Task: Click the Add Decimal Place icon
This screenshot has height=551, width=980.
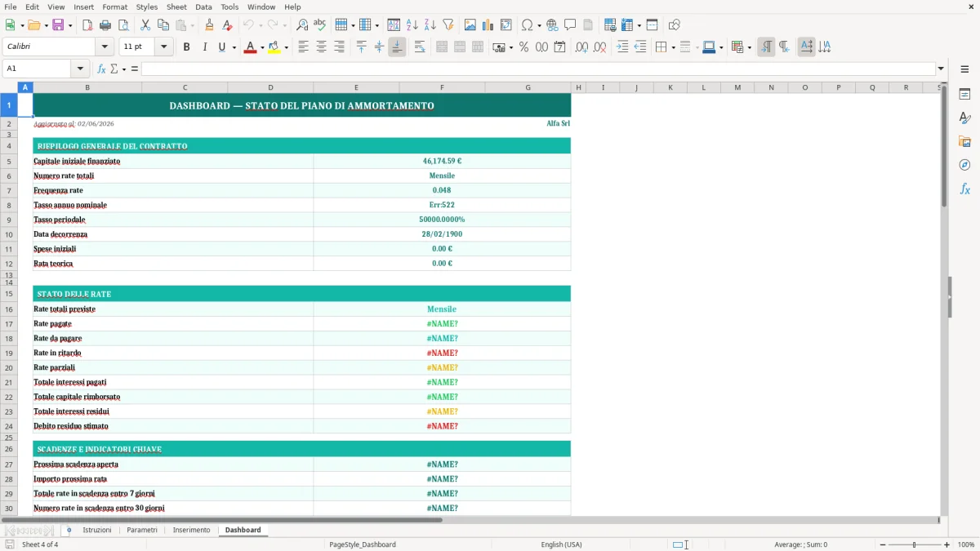Action: (x=581, y=47)
